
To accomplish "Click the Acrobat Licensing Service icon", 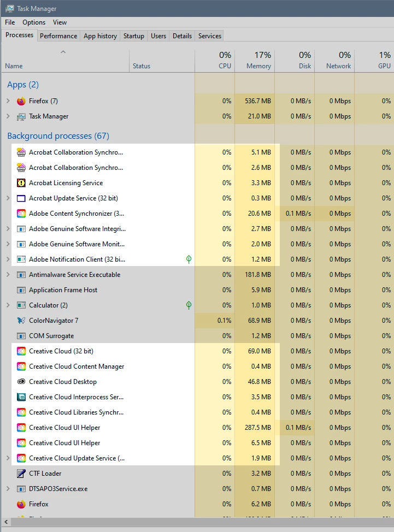I will click(21, 183).
